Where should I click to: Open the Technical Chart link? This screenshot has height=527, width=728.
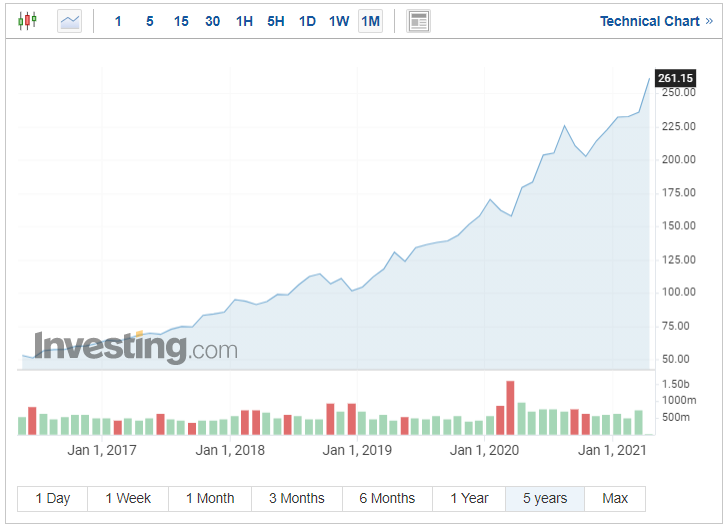(x=649, y=21)
